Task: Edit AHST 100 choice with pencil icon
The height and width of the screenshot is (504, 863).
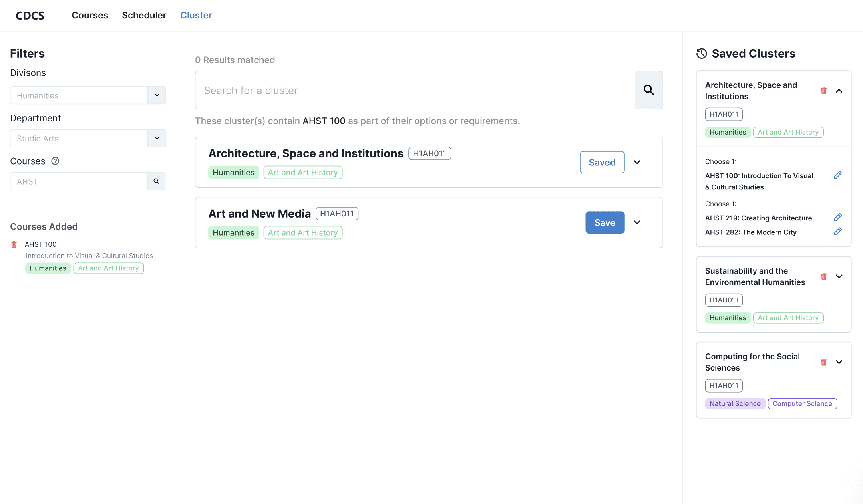Action: click(838, 175)
